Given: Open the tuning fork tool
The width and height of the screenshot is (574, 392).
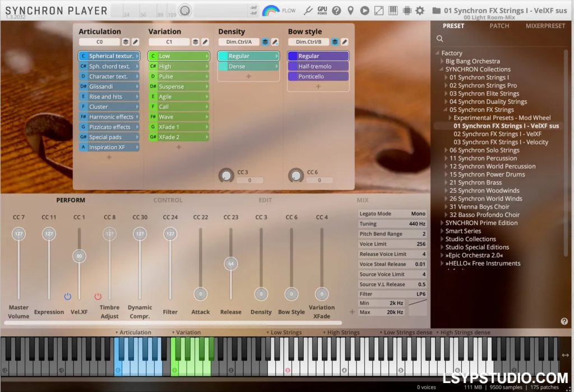Looking at the screenshot, I should pos(308,11).
